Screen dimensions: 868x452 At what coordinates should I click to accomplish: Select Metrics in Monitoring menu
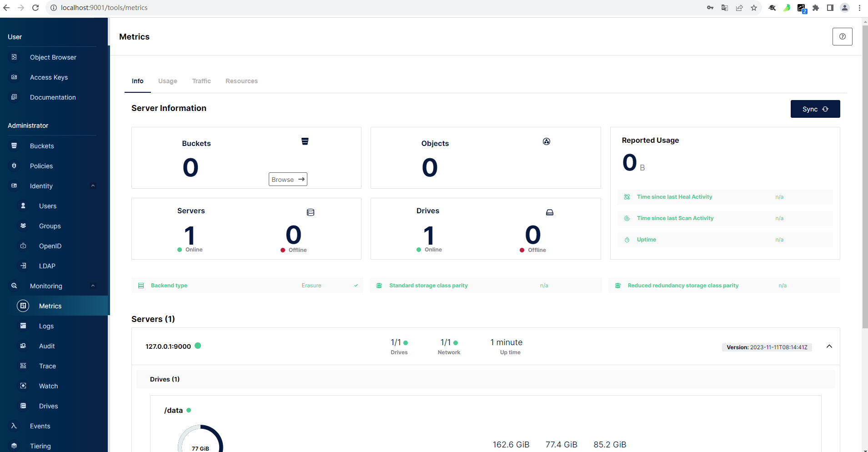click(x=50, y=306)
